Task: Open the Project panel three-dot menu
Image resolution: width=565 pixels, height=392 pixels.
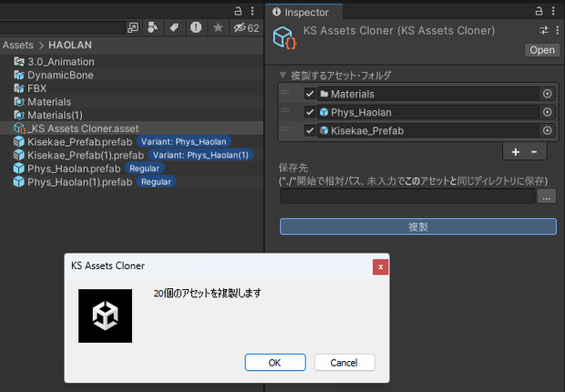Action: [x=252, y=11]
